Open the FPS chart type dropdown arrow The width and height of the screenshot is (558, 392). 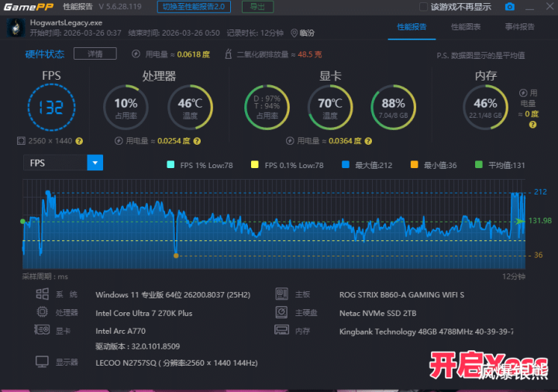[x=95, y=163]
